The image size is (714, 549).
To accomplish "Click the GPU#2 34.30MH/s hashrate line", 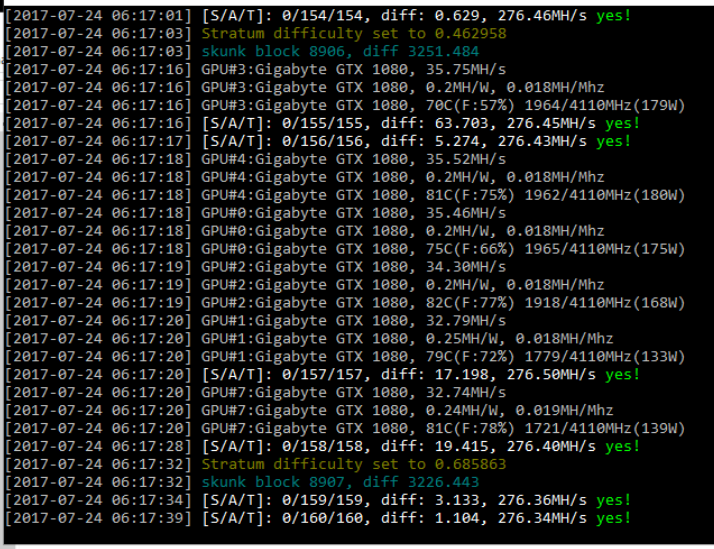I will (255, 267).
